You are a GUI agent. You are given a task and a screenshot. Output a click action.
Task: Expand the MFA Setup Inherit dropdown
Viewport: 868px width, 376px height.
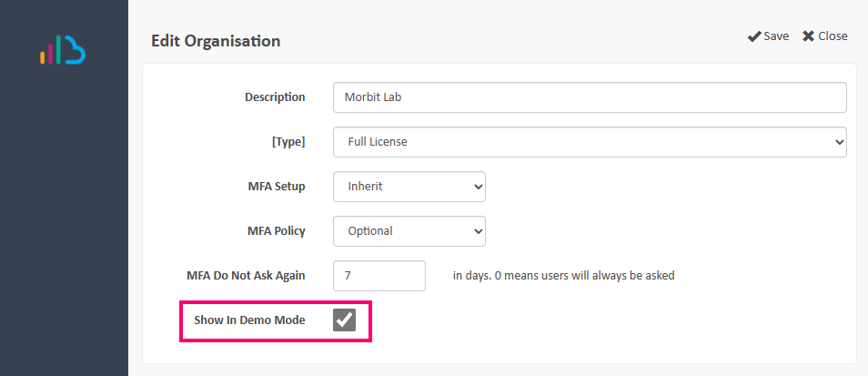point(409,186)
